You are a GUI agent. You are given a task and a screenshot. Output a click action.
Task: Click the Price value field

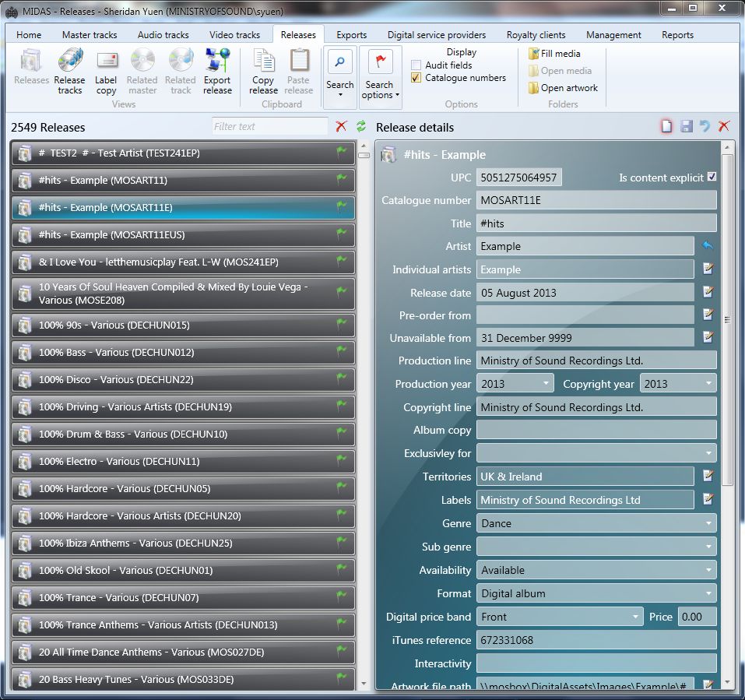(x=697, y=617)
